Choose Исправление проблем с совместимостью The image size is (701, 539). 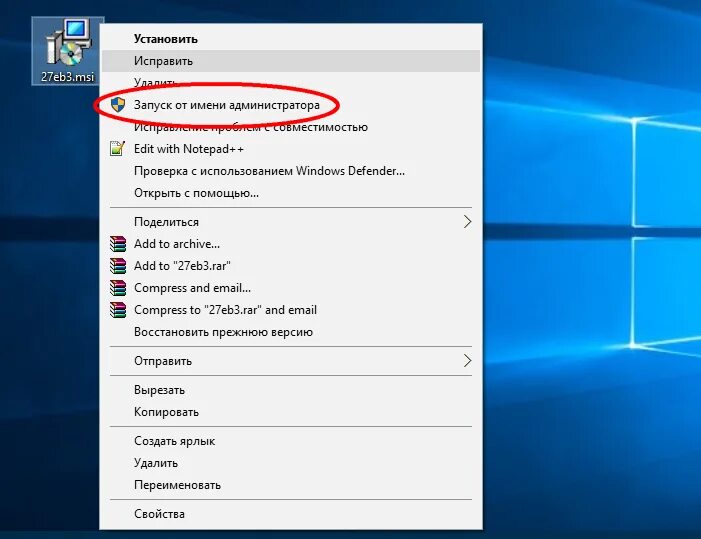(291, 127)
